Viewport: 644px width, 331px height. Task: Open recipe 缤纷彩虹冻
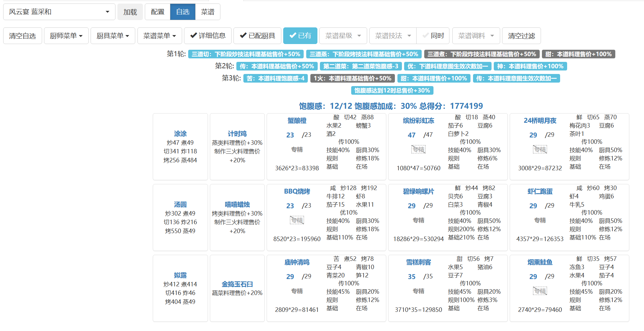click(x=418, y=121)
